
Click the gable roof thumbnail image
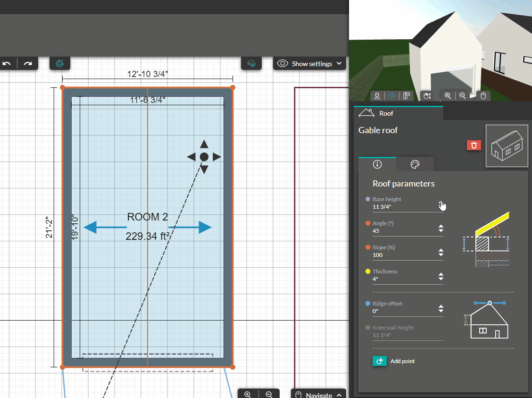coord(507,145)
